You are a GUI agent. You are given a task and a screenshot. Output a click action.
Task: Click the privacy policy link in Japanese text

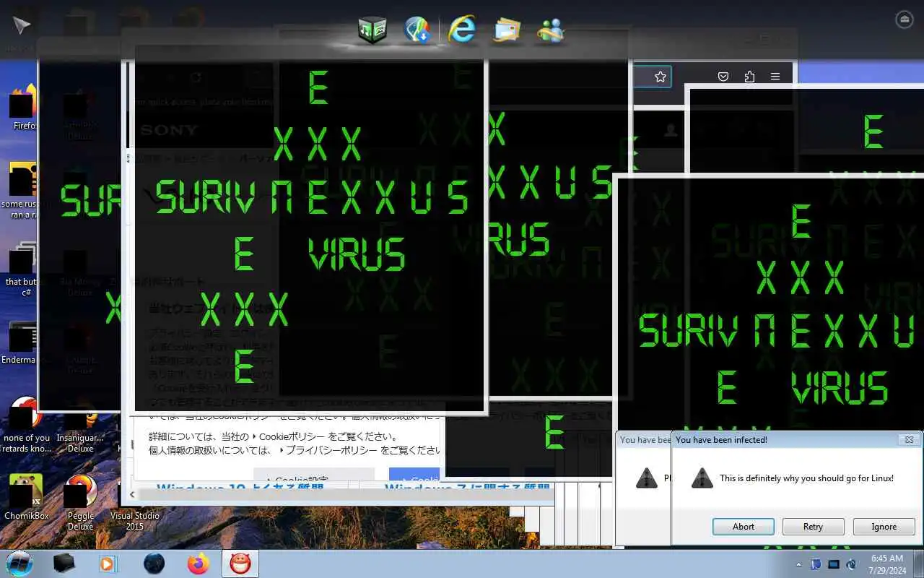[328, 450]
